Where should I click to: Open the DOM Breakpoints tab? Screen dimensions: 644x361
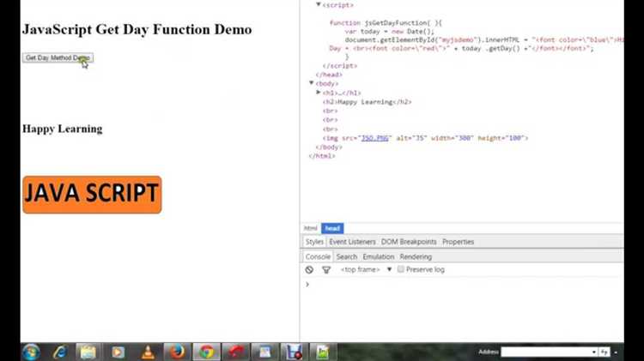(409, 242)
